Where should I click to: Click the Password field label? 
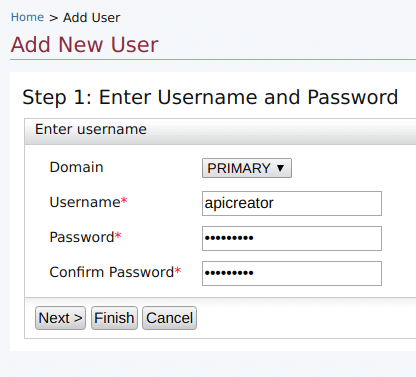click(x=82, y=237)
